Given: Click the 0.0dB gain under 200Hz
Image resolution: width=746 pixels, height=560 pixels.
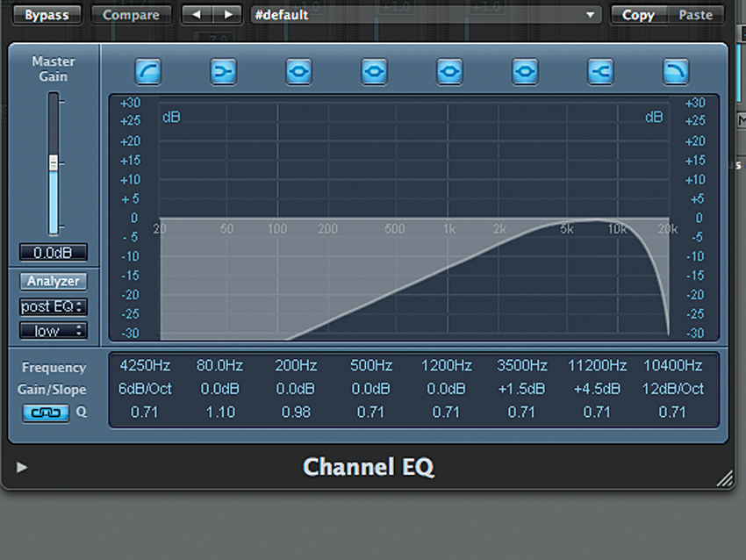Looking at the screenshot, I should coord(295,389).
